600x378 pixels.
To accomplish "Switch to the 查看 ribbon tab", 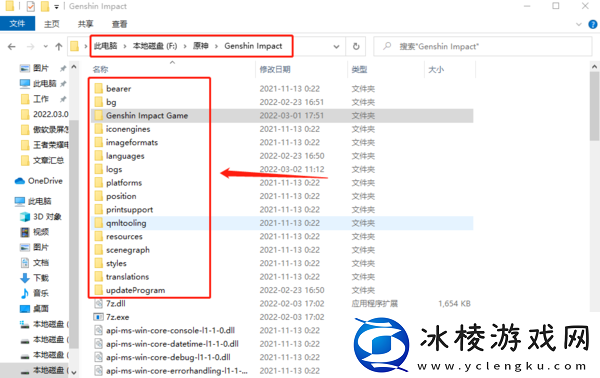I will coord(119,24).
